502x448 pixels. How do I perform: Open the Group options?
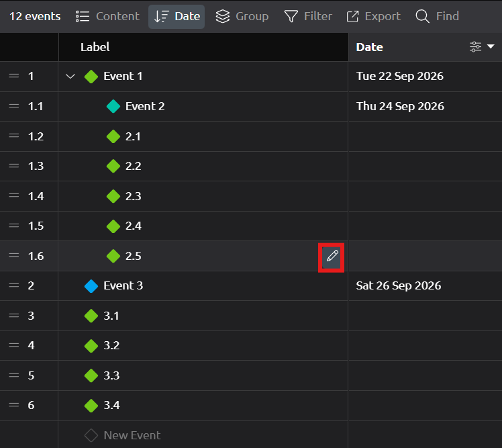[242, 16]
